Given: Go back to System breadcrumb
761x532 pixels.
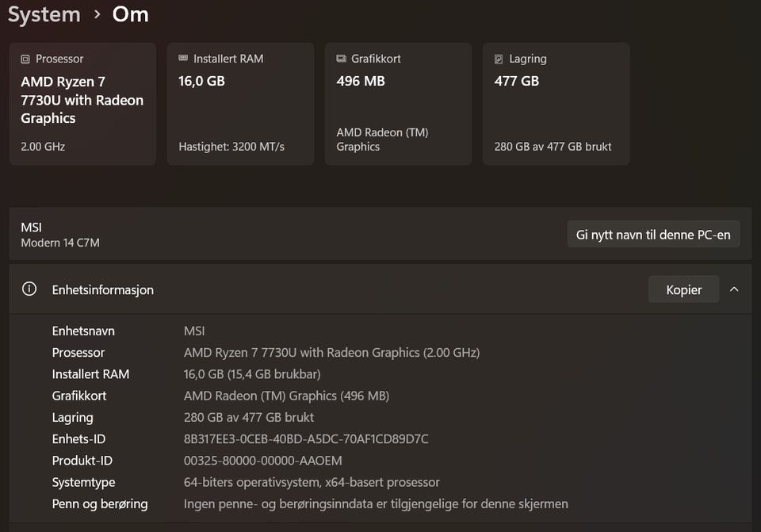Looking at the screenshot, I should tap(44, 14).
